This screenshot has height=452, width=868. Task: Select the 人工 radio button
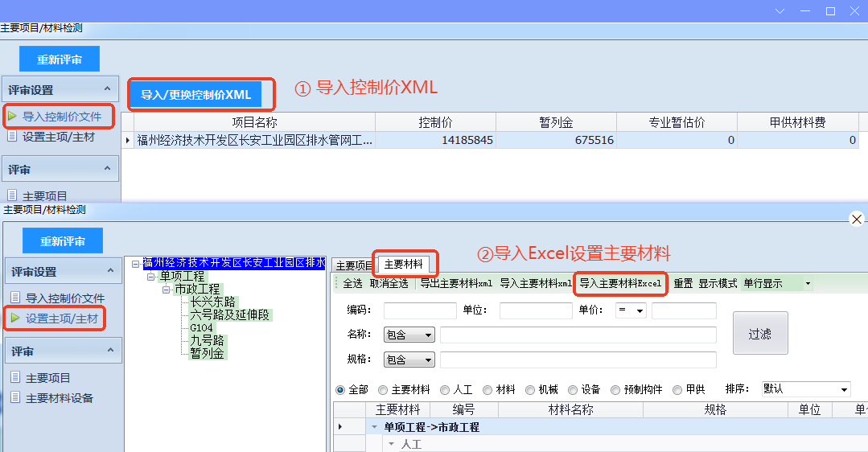click(x=445, y=390)
